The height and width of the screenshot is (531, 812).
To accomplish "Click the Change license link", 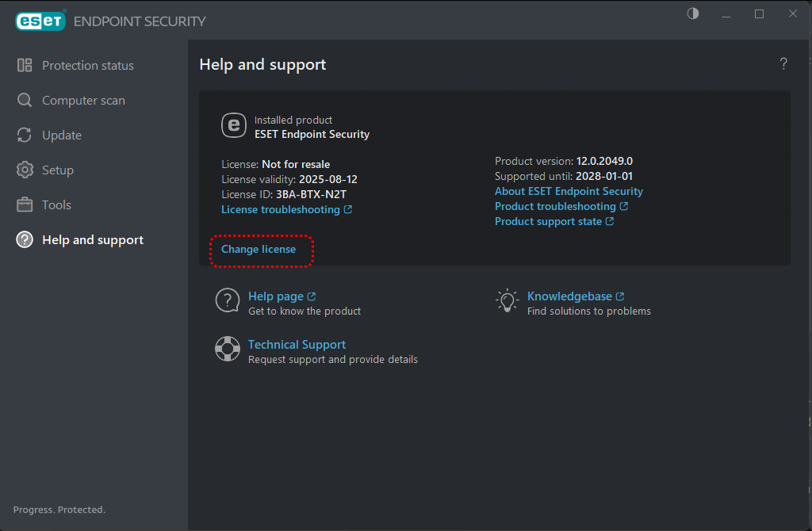I will click(x=259, y=250).
